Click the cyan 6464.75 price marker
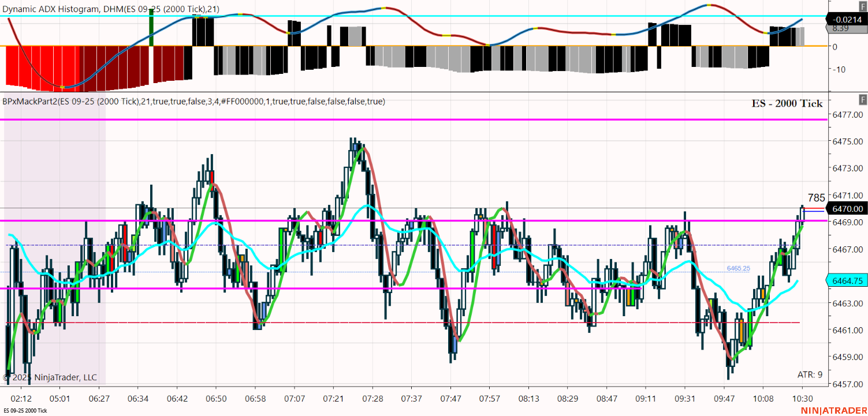The width and height of the screenshot is (868, 416). pos(847,281)
